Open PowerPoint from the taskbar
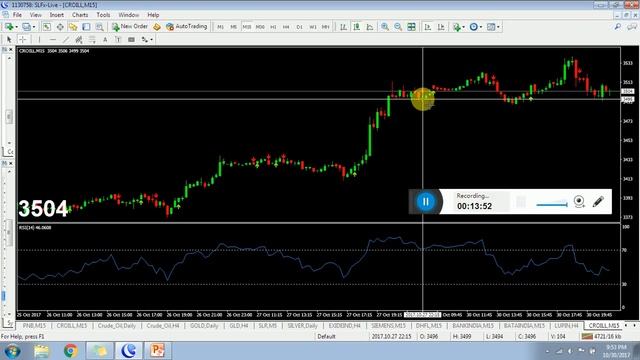Image resolution: width=640 pixels, height=360 pixels. tap(157, 351)
